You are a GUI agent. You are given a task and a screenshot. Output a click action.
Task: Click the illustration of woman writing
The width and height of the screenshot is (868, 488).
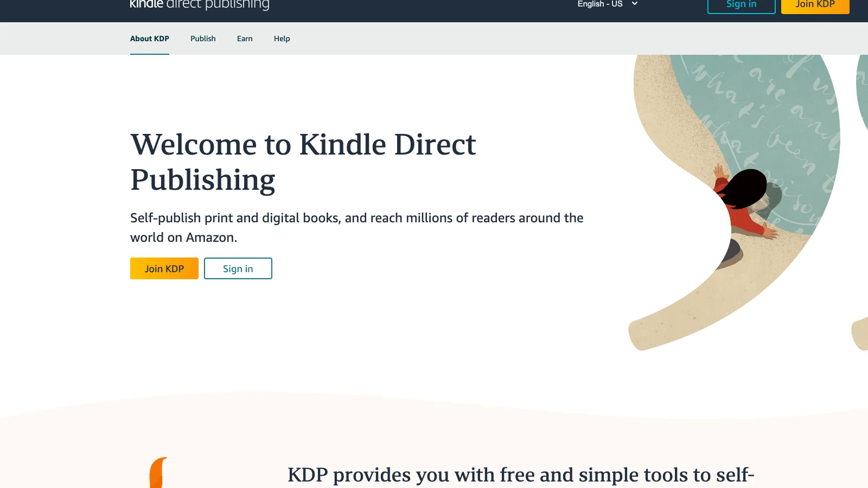point(735,202)
